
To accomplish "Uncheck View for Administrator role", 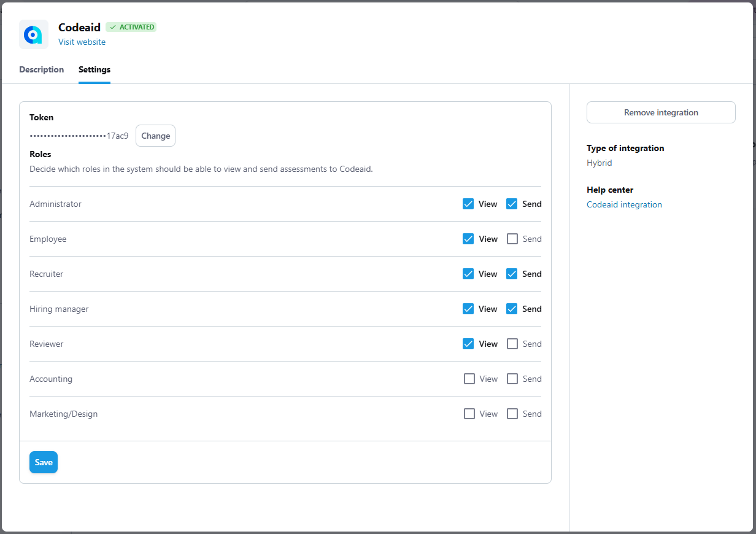I will [468, 204].
